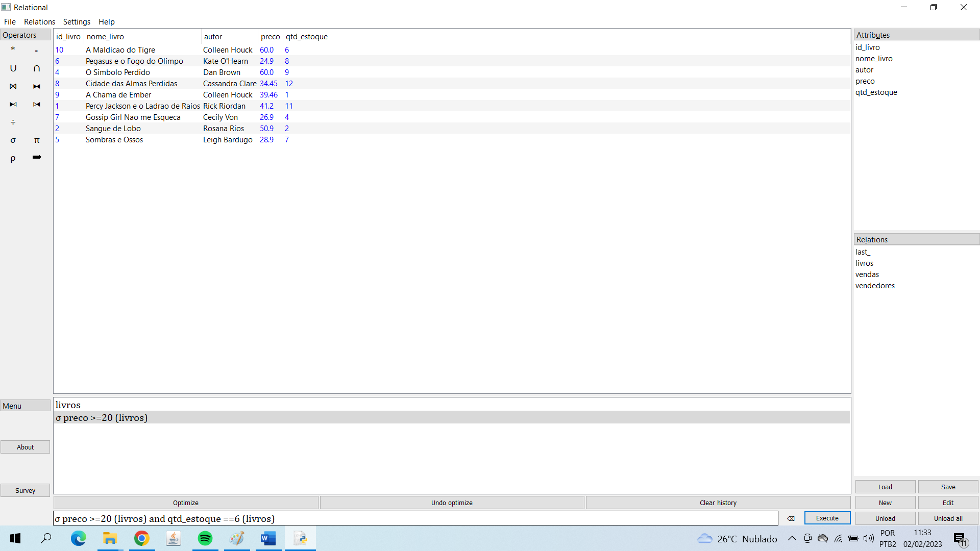Open the Relations menu
980x551 pixels.
[39, 21]
